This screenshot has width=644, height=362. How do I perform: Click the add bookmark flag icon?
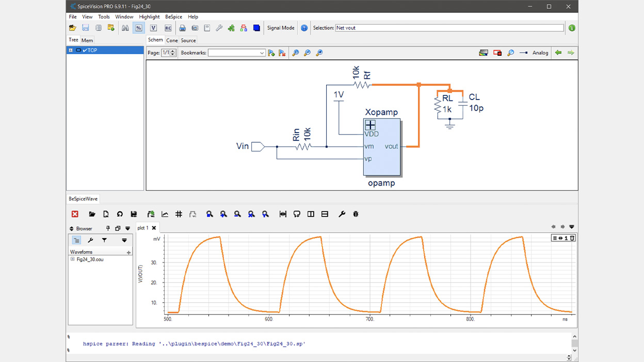271,53
